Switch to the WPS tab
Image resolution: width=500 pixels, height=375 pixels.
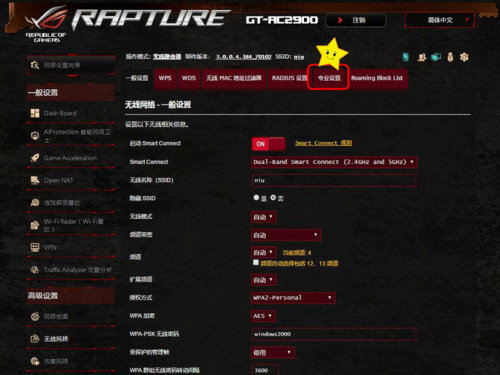pos(165,78)
